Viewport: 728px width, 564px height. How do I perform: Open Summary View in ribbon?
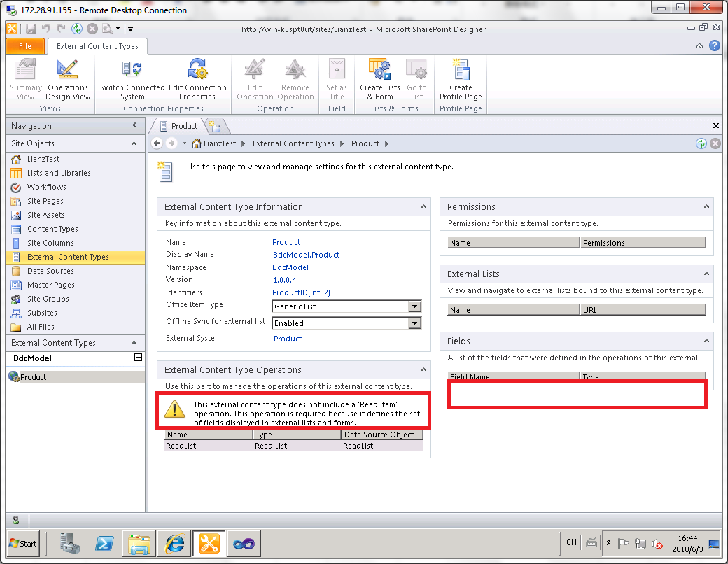(25, 79)
